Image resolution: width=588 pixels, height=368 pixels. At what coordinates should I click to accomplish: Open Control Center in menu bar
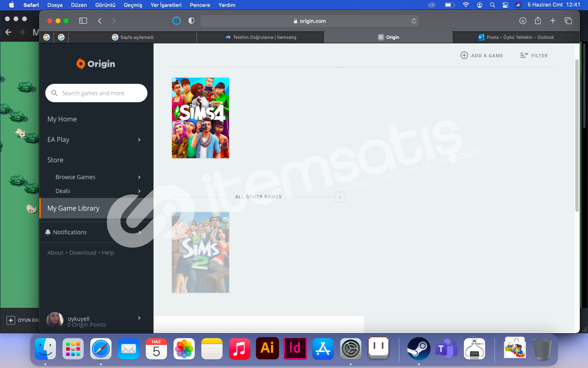click(506, 5)
